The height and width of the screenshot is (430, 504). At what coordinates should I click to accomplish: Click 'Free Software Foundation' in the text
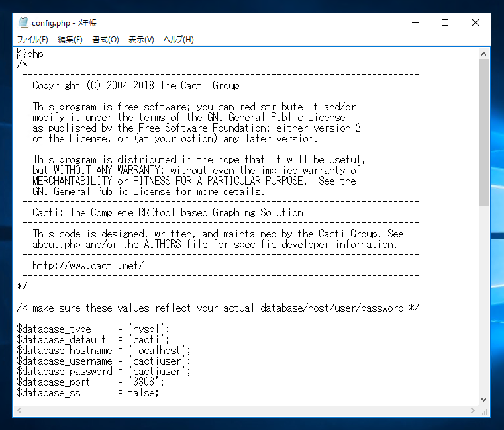pos(203,128)
